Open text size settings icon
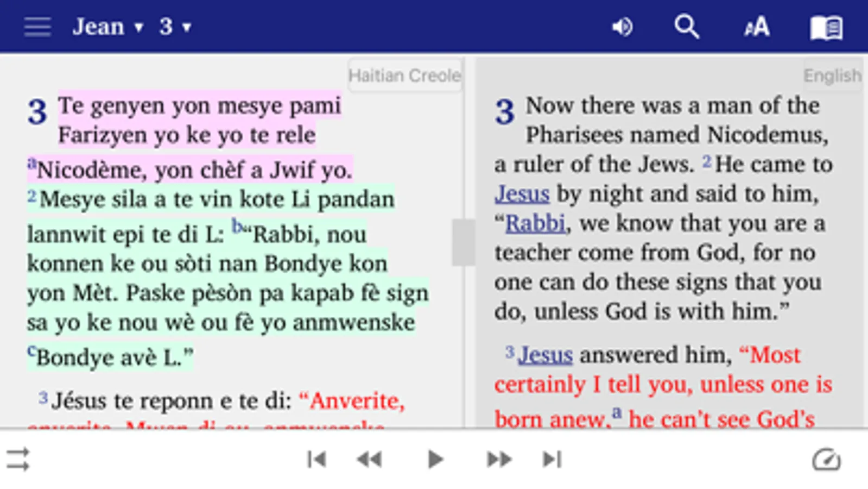The width and height of the screenshot is (868, 489). point(757,27)
